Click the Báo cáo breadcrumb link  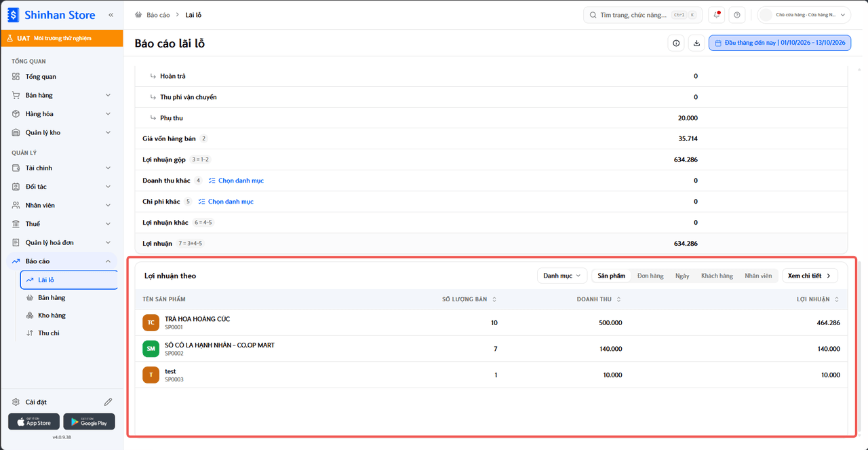click(x=158, y=15)
